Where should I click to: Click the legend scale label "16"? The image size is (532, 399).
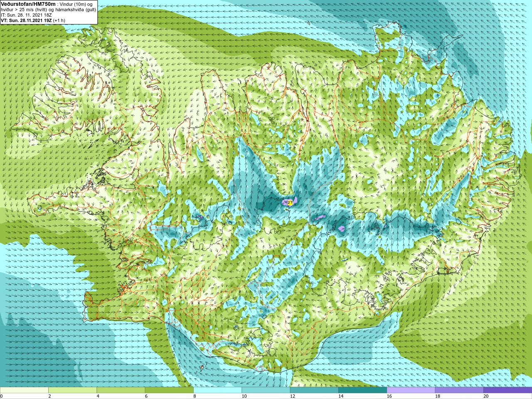[x=389, y=396]
